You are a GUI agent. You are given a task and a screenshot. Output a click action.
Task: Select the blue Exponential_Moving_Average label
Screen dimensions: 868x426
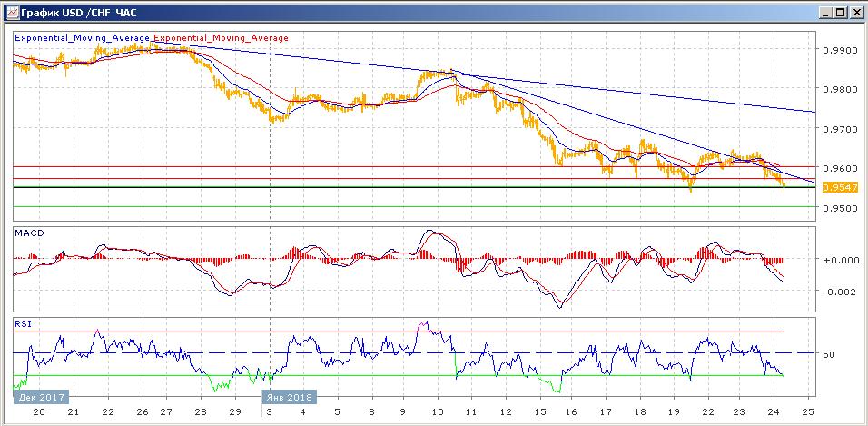83,38
